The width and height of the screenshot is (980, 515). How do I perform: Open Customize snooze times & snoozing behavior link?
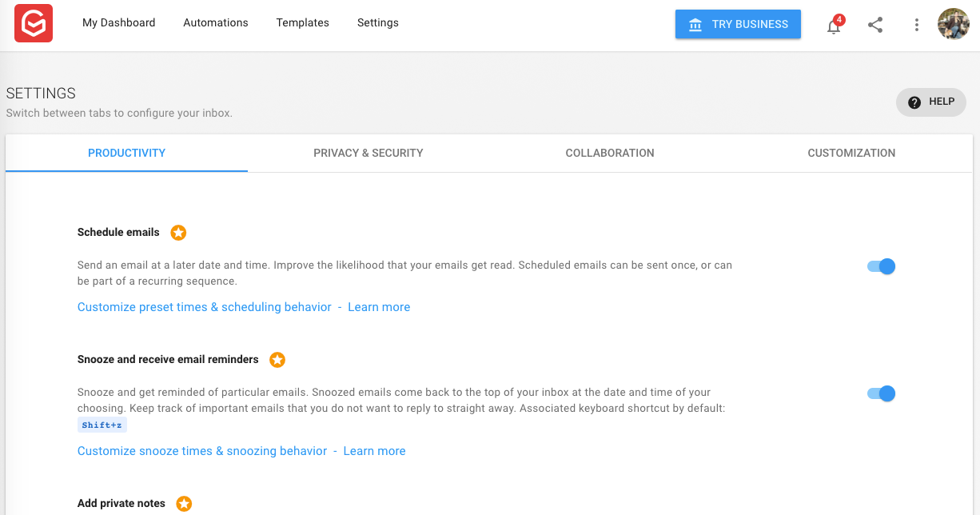tap(202, 451)
